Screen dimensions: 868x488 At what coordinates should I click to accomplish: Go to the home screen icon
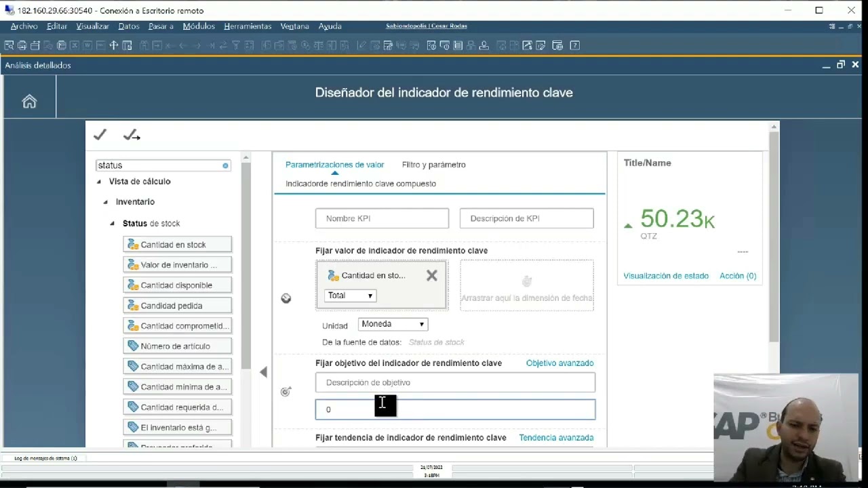(29, 102)
